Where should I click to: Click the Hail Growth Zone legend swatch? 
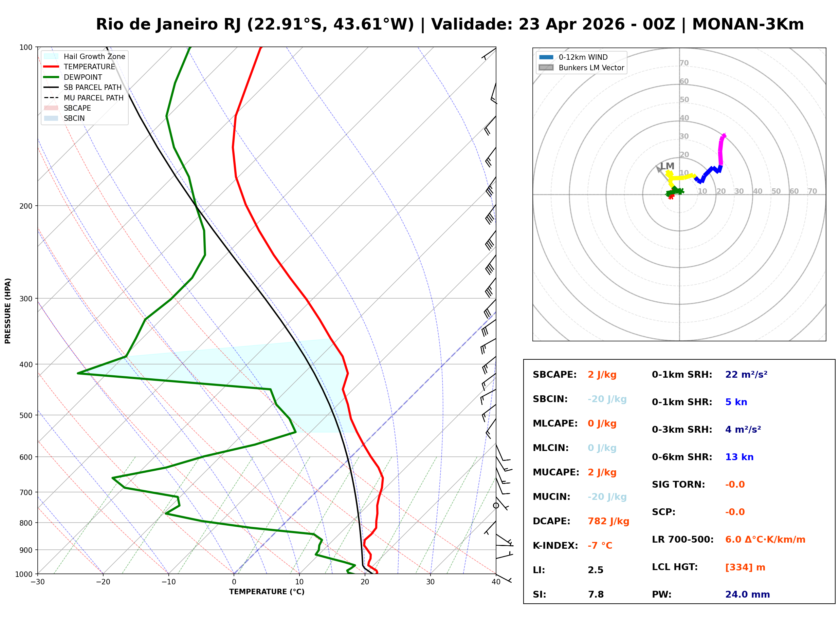pos(51,56)
